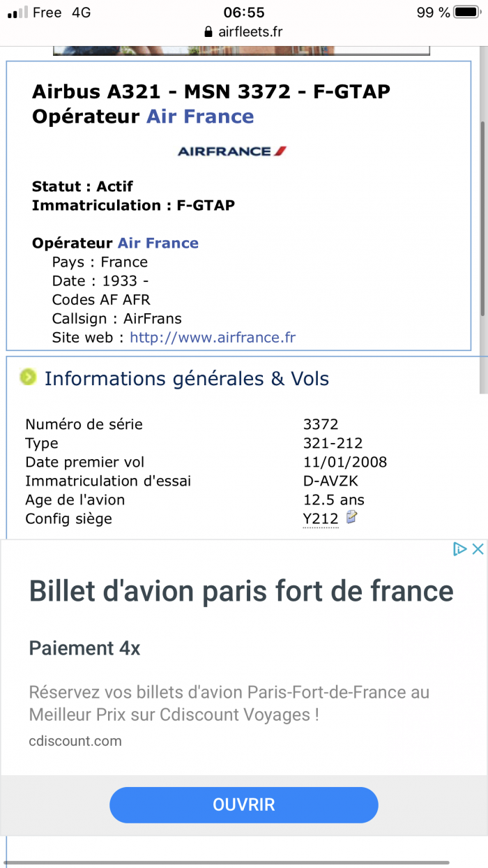Tap the padlock icon beside airfleets.fr

pyautogui.click(x=207, y=32)
